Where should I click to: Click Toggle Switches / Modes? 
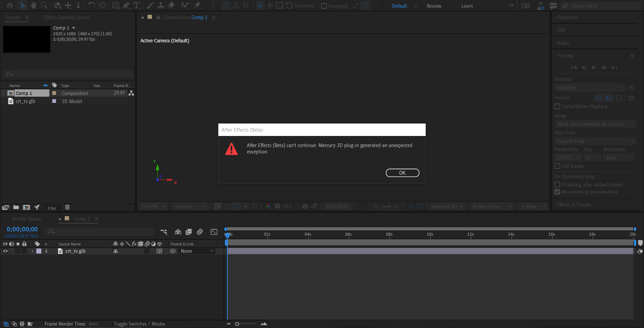pyautogui.click(x=140, y=324)
